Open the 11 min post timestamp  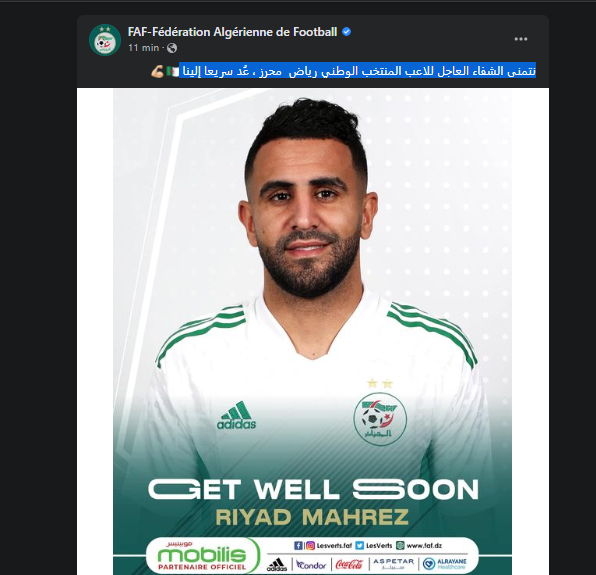point(143,48)
